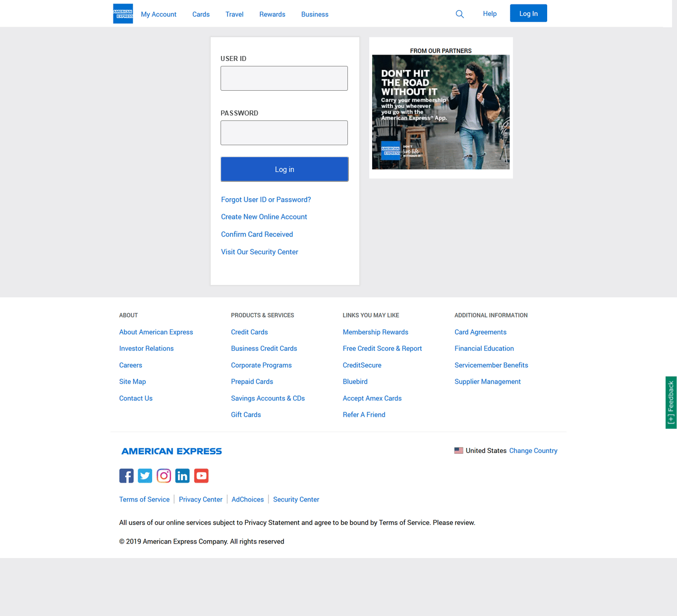Open Prepaid Cards link
677x616 pixels.
click(x=252, y=382)
